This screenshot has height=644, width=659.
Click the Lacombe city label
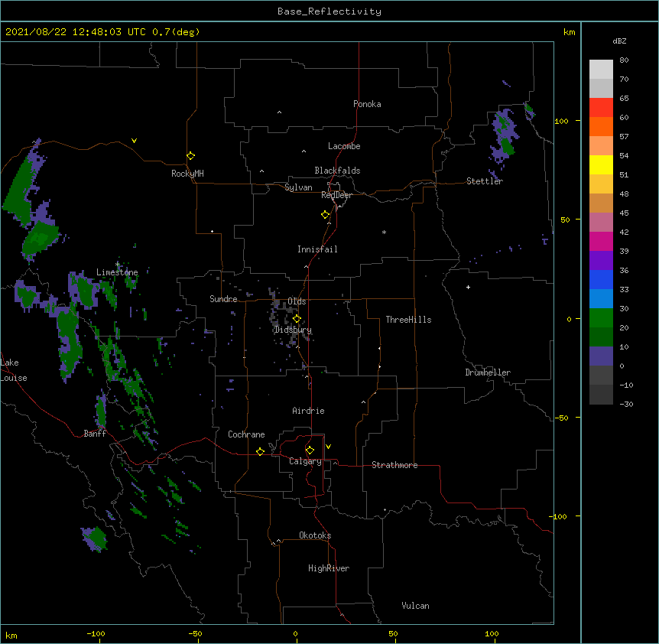(344, 146)
